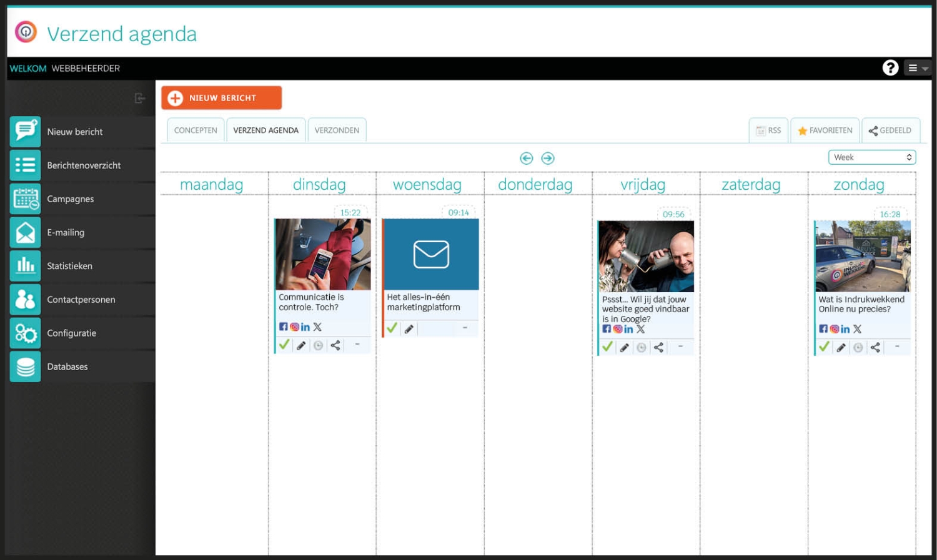
Task: Click "Wat is Indrukwekkend Online nu precies?" title
Action: [861, 304]
